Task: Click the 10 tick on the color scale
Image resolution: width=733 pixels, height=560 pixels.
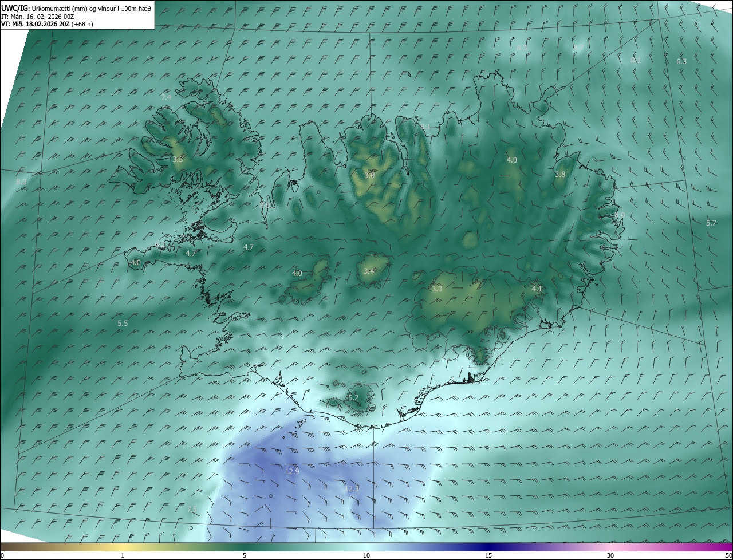Action: point(366,555)
